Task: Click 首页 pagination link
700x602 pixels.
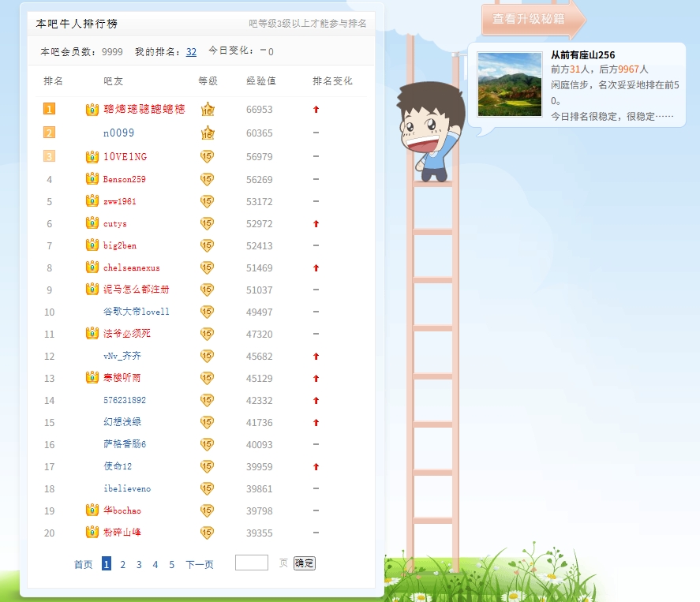Action: [x=83, y=564]
